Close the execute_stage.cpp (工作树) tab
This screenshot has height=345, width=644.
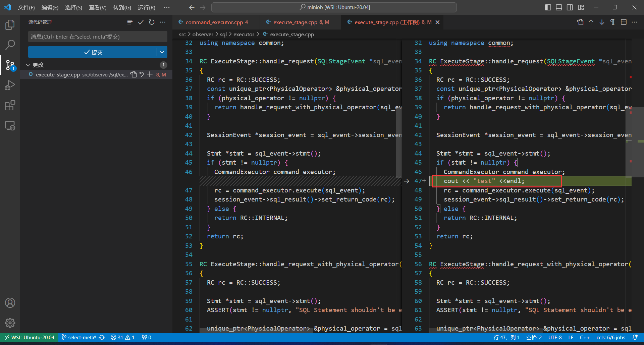(437, 22)
